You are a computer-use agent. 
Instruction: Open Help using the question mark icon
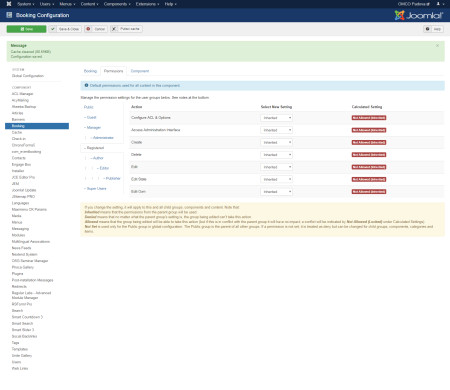coord(427,29)
